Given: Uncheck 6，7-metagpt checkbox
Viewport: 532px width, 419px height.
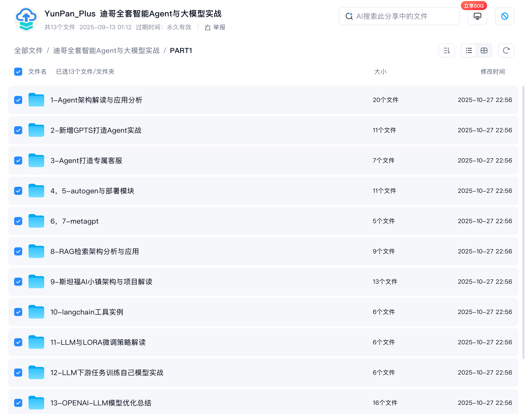Looking at the screenshot, I should [x=18, y=221].
